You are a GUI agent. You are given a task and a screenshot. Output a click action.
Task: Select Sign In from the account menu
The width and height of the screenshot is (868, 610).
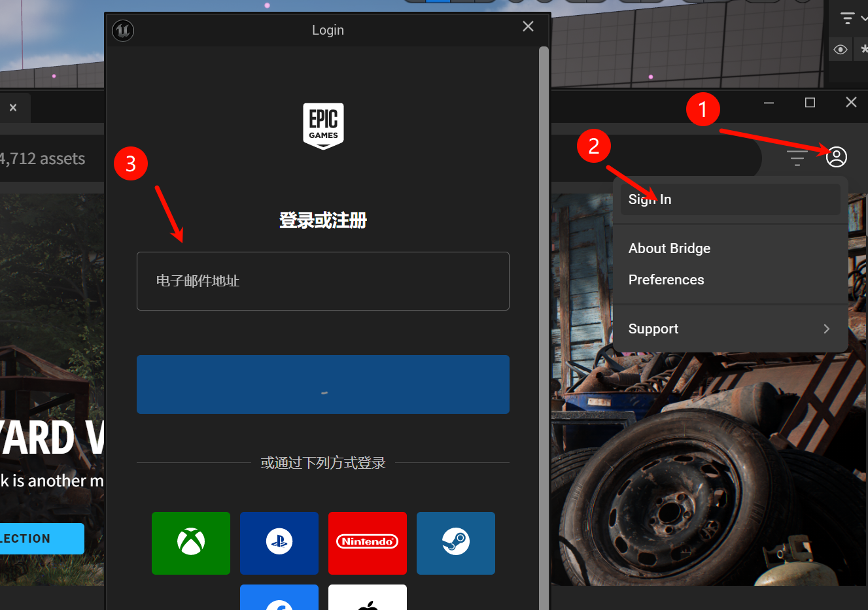(729, 199)
